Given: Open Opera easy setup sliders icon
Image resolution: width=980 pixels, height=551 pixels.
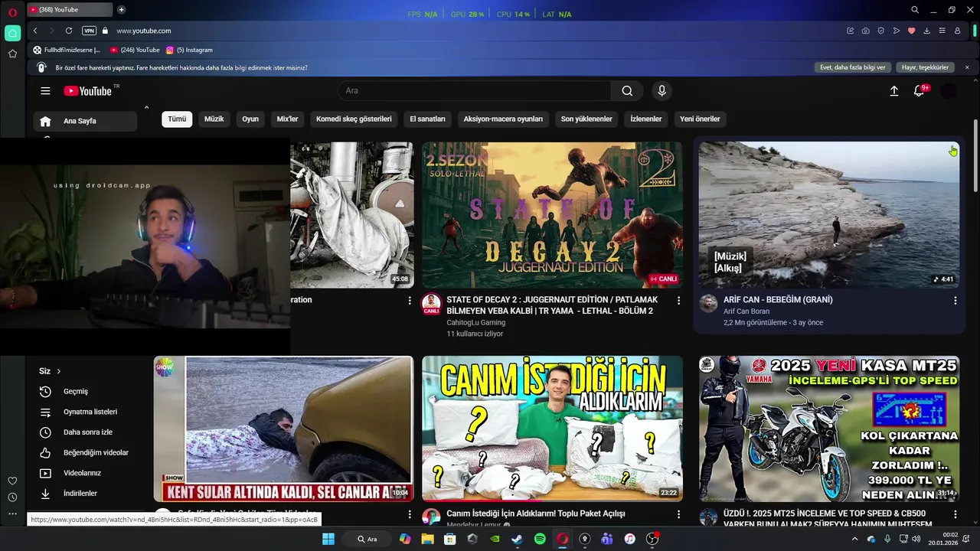Looking at the screenshot, I should pyautogui.click(x=942, y=31).
